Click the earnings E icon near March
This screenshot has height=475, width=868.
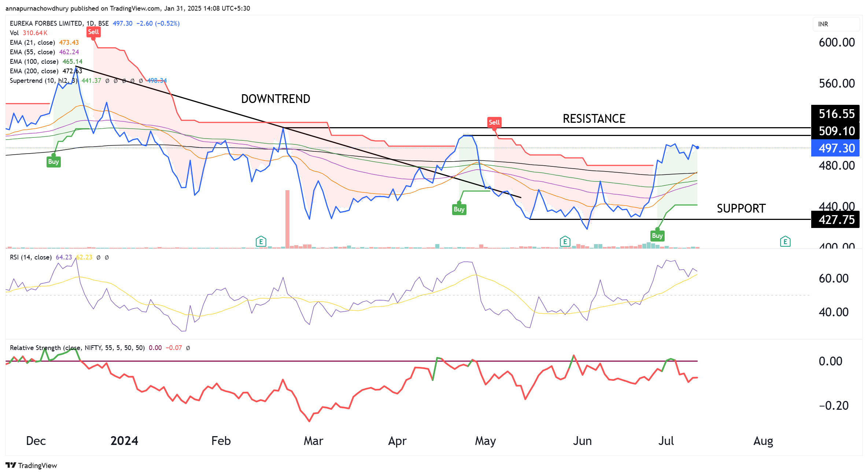tap(261, 242)
